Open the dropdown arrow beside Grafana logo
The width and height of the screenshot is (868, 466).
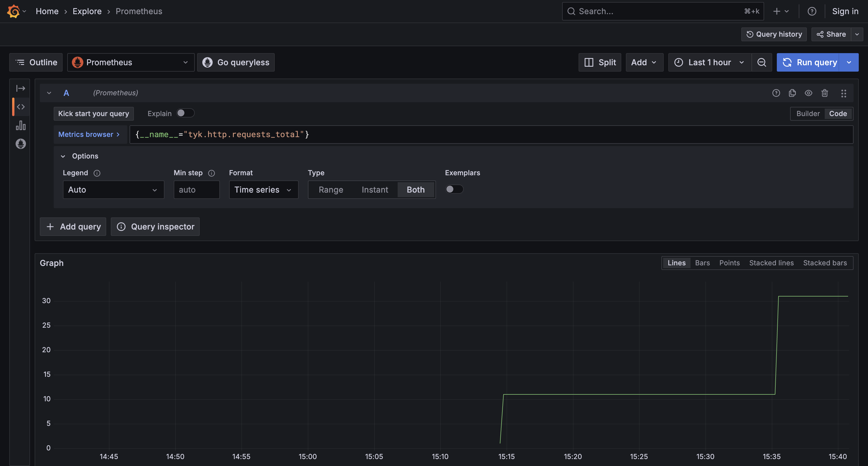(x=24, y=11)
